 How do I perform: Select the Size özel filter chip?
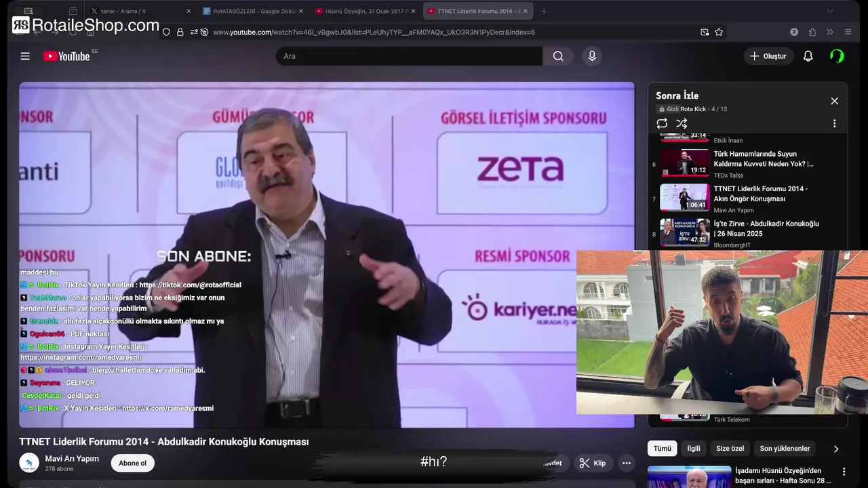[x=730, y=449]
